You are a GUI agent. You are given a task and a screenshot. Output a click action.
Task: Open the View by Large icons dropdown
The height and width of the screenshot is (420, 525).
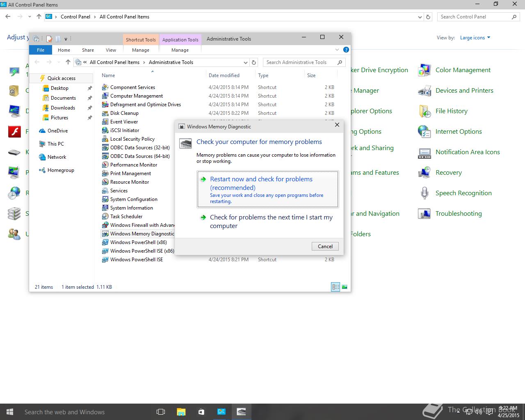[475, 38]
